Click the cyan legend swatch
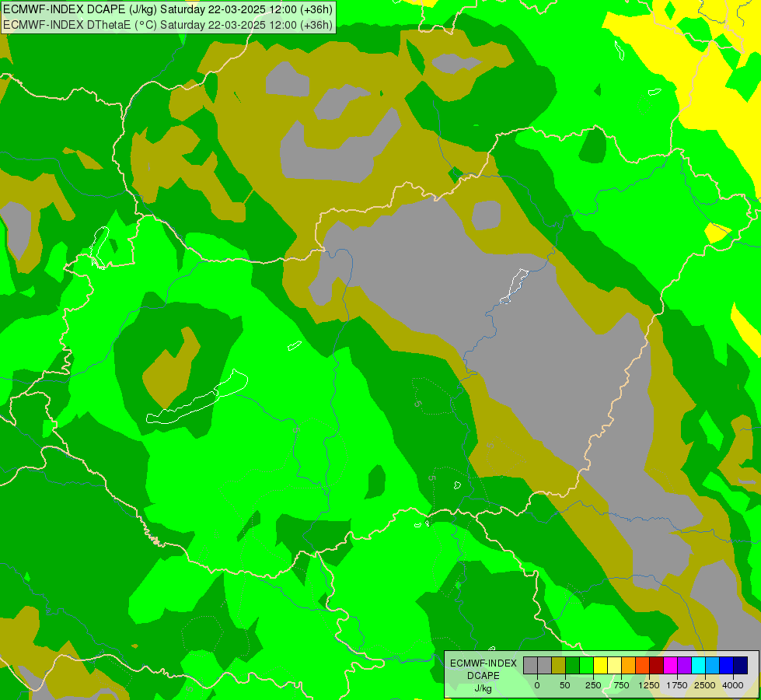 pos(698,665)
